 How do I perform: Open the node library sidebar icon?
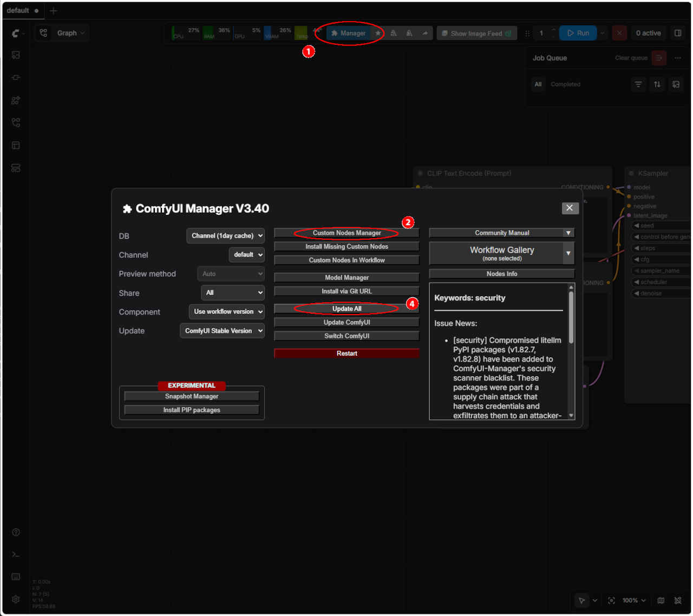pos(16,77)
